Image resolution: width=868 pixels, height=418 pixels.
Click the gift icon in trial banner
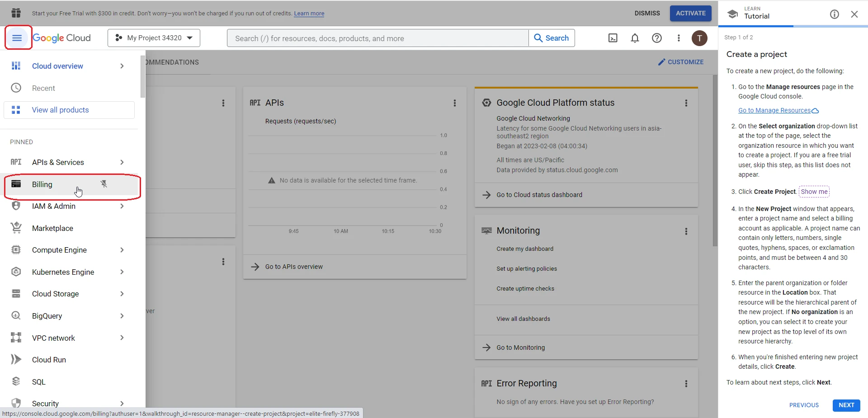16,13
